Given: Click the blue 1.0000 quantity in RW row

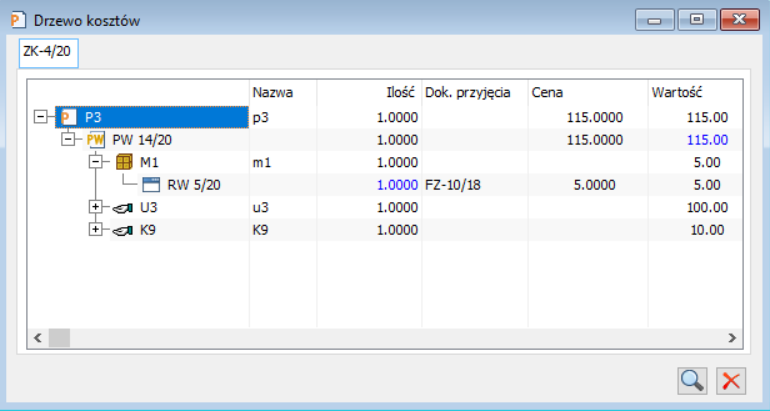Looking at the screenshot, I should [x=397, y=185].
